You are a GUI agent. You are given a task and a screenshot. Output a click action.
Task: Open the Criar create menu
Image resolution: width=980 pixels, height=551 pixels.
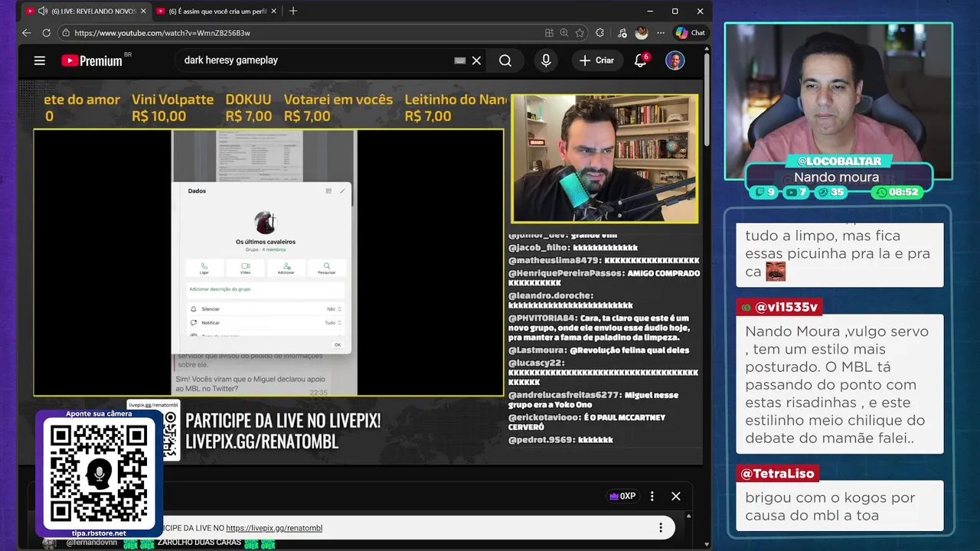(597, 60)
